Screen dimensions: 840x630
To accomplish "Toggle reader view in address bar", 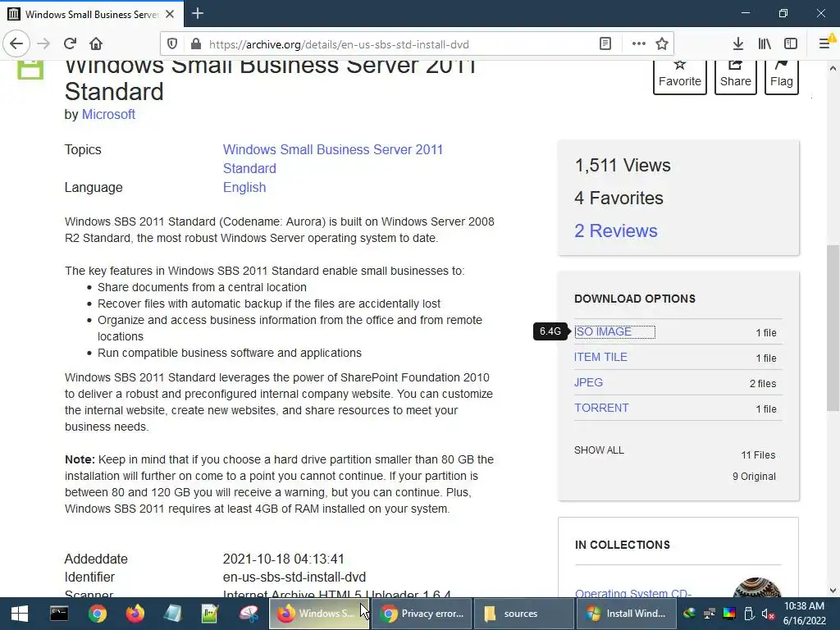I will click(x=605, y=44).
